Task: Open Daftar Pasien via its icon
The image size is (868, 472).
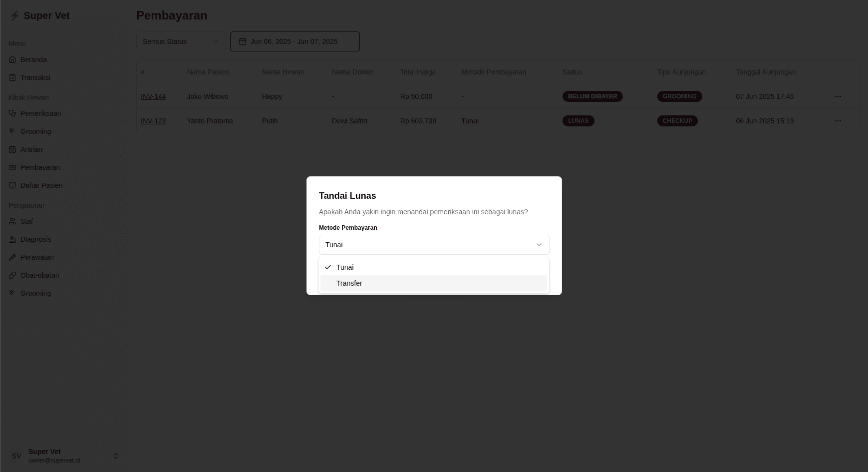Action: pos(13,185)
